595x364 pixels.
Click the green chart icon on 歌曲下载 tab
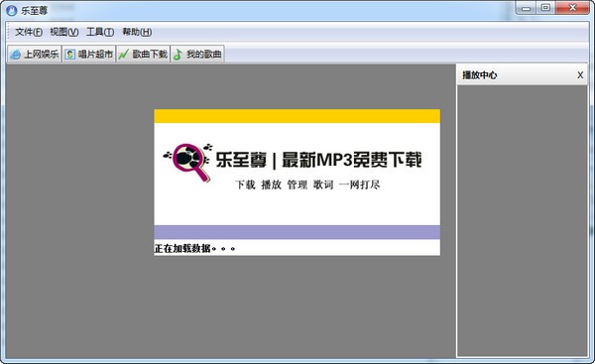[124, 55]
